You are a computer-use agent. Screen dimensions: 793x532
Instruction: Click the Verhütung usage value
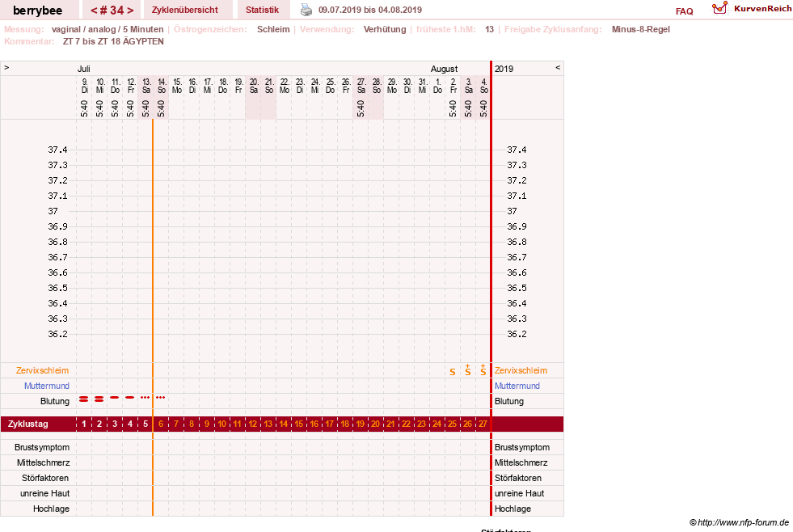coord(384,29)
